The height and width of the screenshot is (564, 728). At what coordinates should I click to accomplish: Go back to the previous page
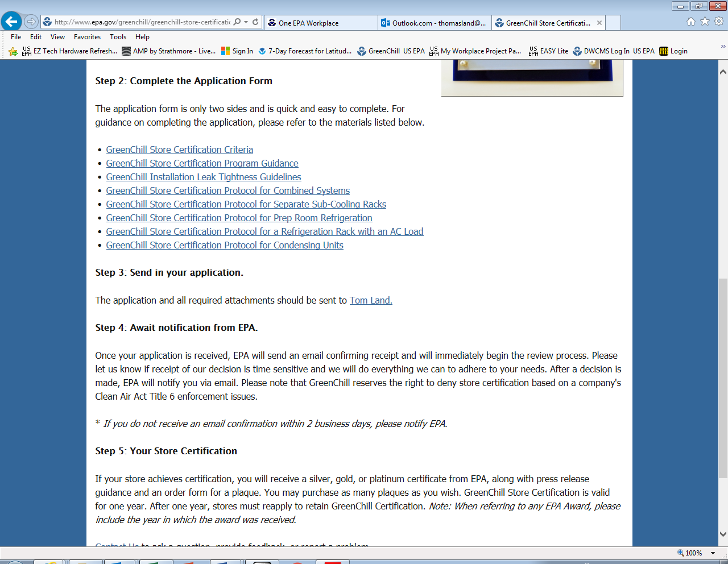click(x=11, y=22)
